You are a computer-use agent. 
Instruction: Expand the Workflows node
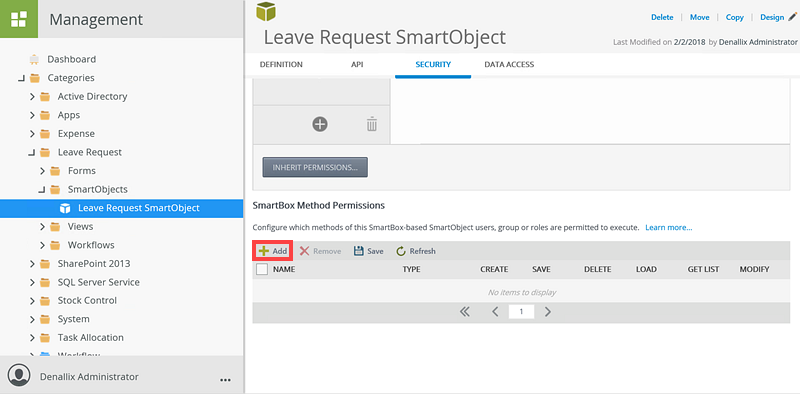click(42, 245)
